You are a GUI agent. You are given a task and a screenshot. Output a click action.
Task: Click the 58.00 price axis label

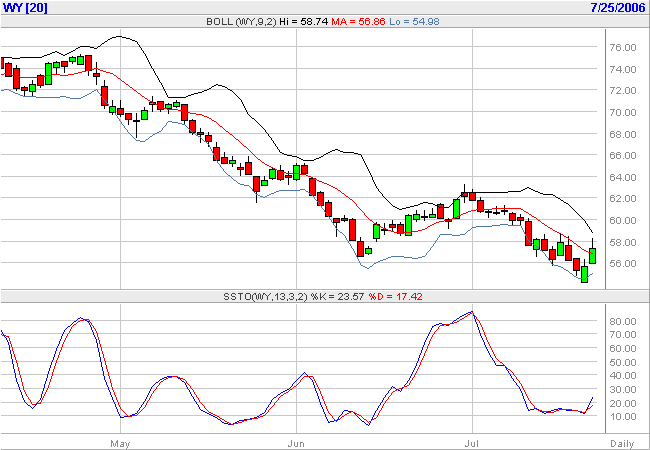click(623, 242)
